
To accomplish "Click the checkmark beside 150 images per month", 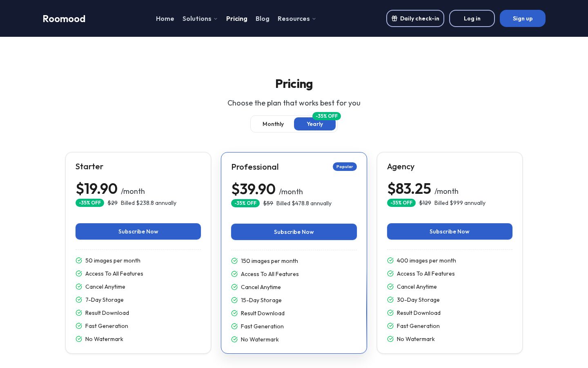I will [x=234, y=261].
